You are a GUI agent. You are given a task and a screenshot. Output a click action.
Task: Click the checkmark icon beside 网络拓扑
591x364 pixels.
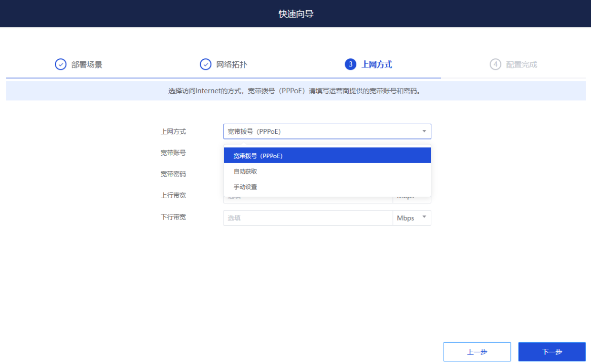point(205,64)
